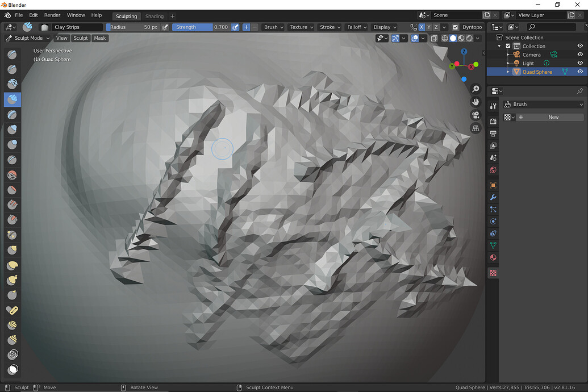The height and width of the screenshot is (392, 588).
Task: Open the shading options dropdown arrow
Action: click(x=477, y=38)
